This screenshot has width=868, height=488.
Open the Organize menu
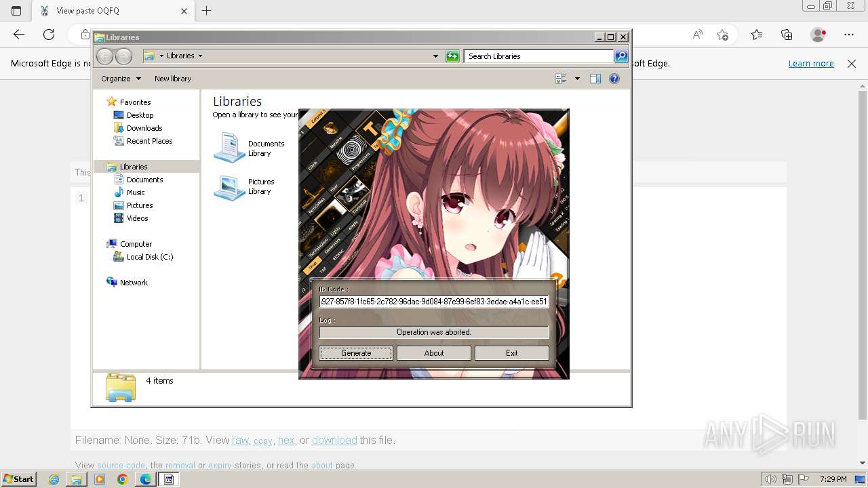point(121,79)
